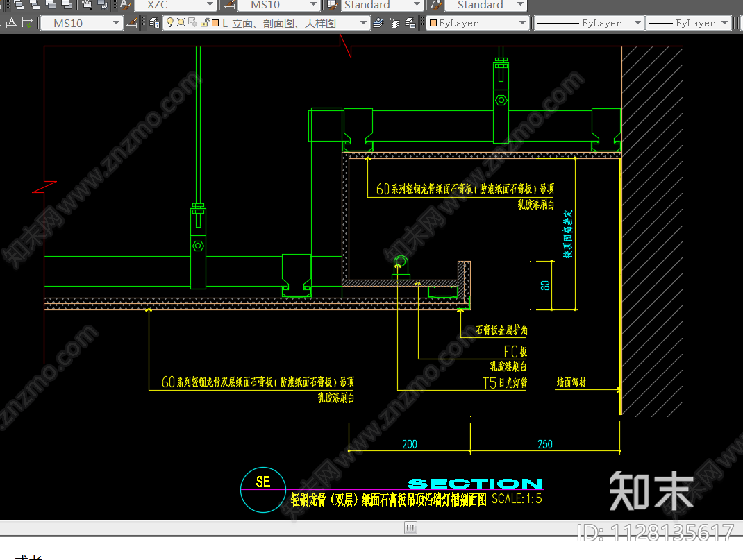Select the 80 vertical dimension text
743x560 pixels.
coord(545,285)
